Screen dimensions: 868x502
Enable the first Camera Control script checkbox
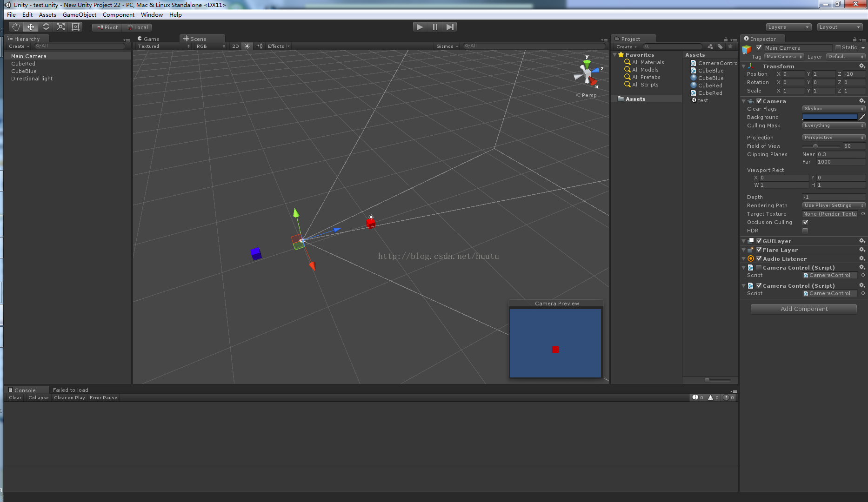pos(759,267)
